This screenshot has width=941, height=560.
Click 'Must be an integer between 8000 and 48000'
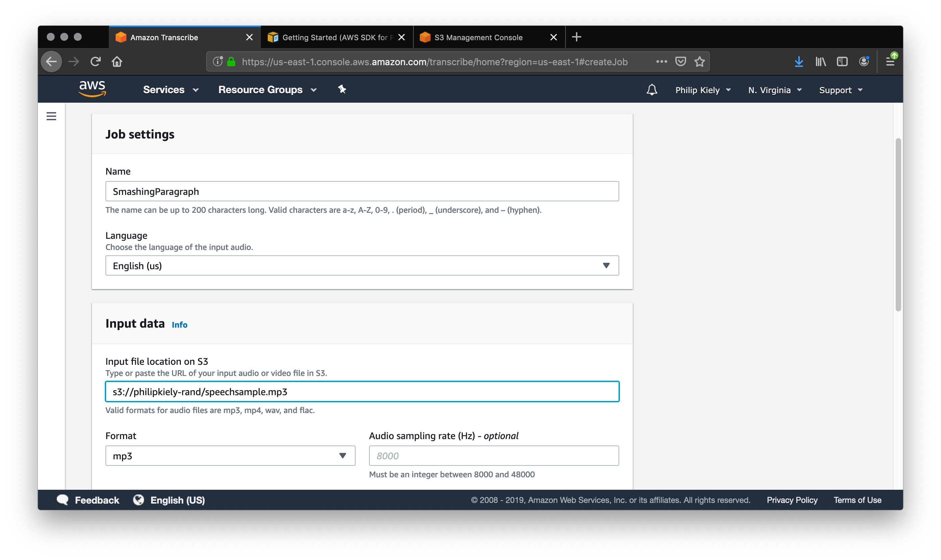point(452,474)
